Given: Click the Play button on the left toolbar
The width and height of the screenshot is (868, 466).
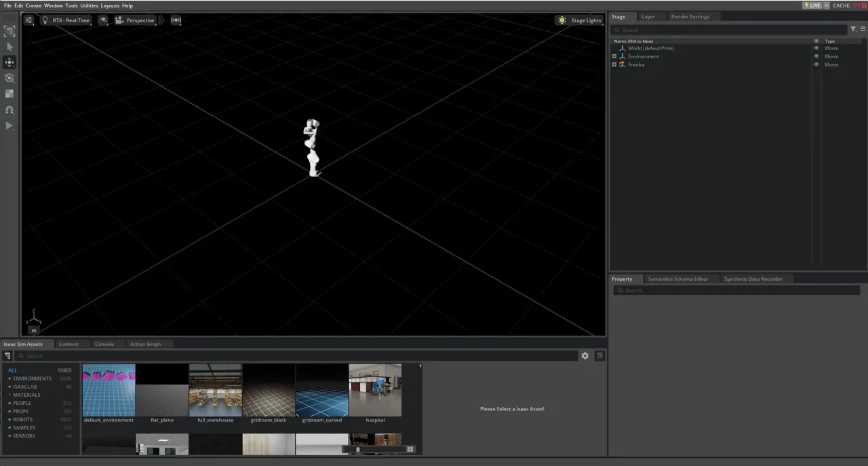Looking at the screenshot, I should [9, 125].
